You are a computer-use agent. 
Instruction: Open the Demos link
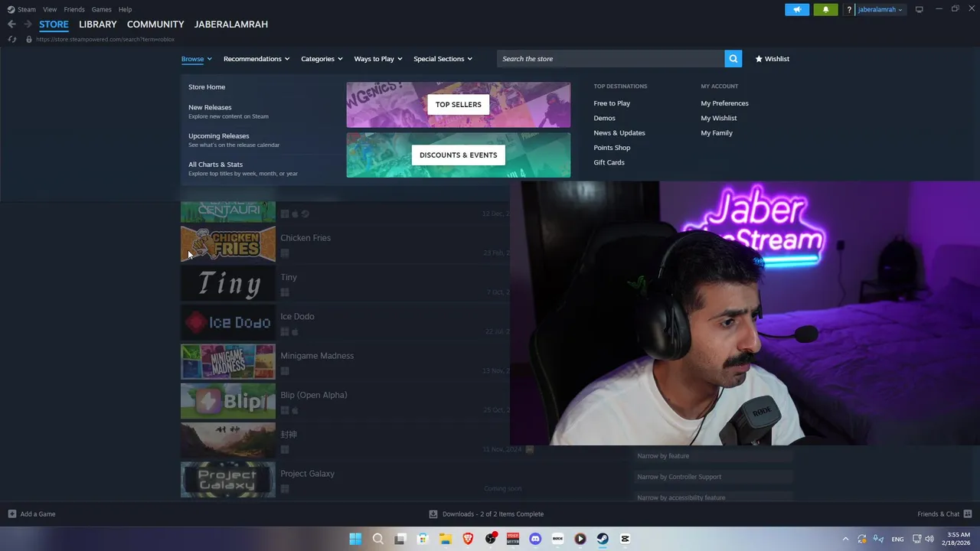(604, 118)
